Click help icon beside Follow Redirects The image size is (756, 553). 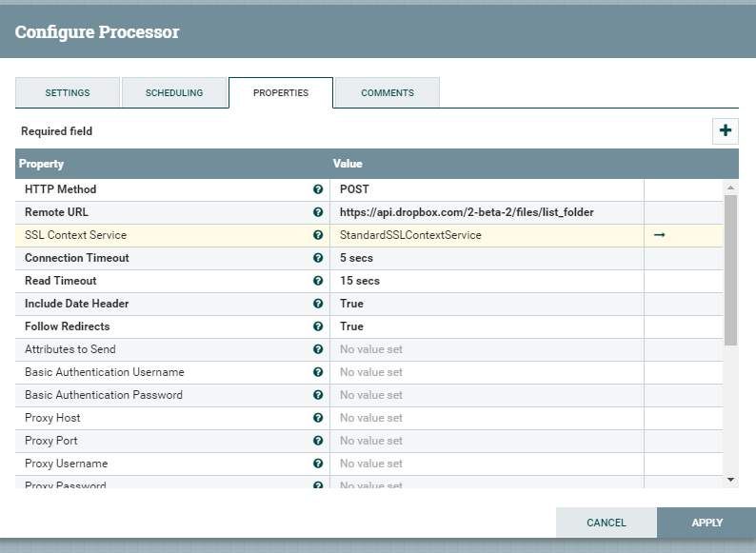pyautogui.click(x=318, y=326)
